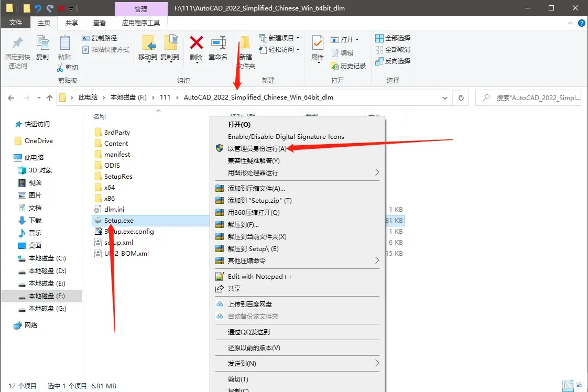
Task: Choose 添加到压缩文件(A)... in the context menu
Action: pos(297,188)
